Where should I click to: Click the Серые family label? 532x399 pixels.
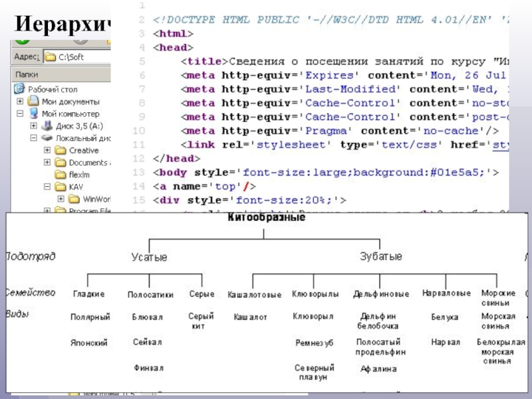202,294
